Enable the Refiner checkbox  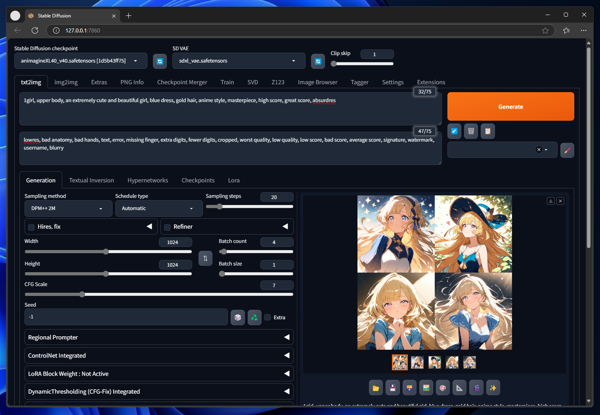[167, 227]
